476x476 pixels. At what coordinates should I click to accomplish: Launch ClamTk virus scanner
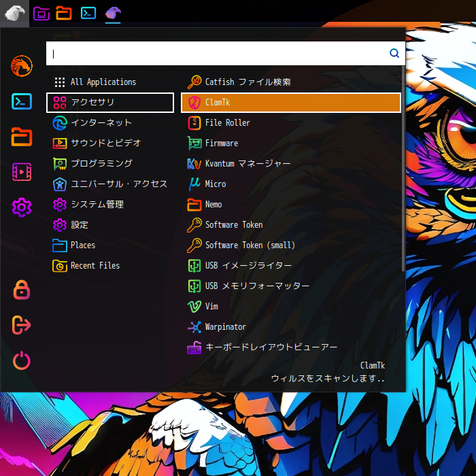(x=291, y=103)
